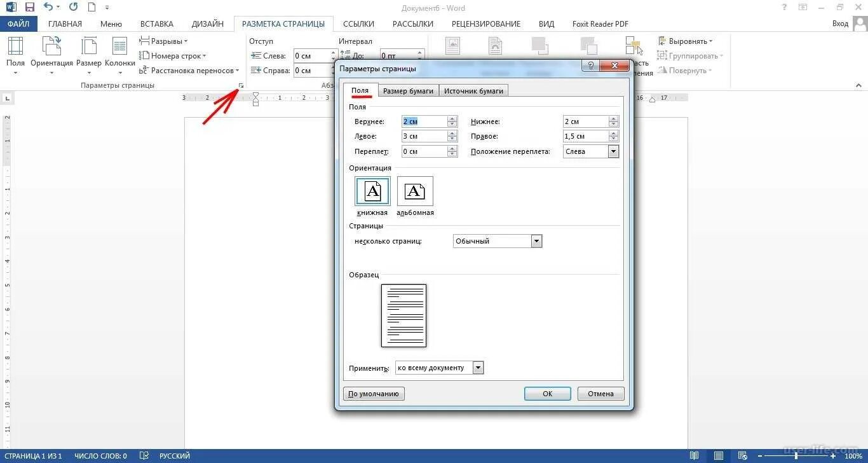Open customize quick access toolbar arrow

pos(107,8)
